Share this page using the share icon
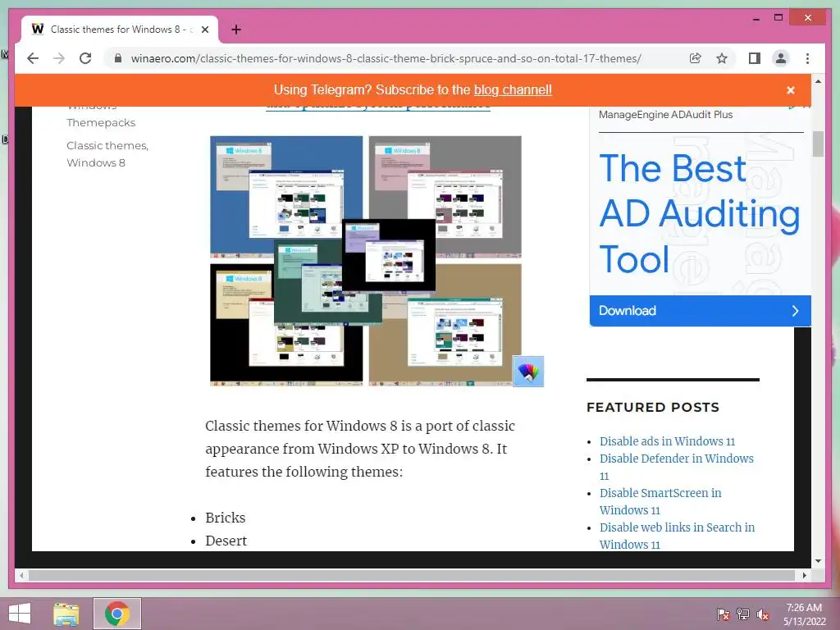Screen dimensions: 840x630 (x=696, y=58)
